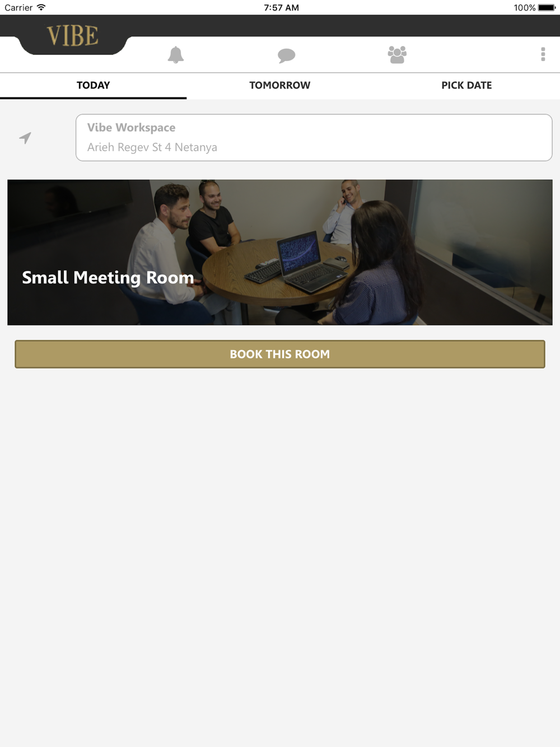Tap the location arrow icon
This screenshot has height=747, width=560.
point(25,138)
